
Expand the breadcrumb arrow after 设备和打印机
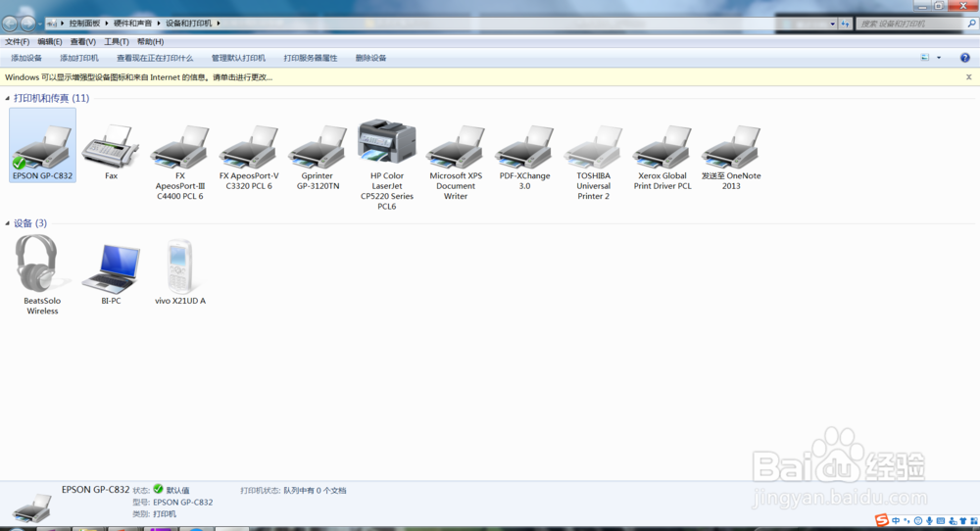(x=219, y=24)
